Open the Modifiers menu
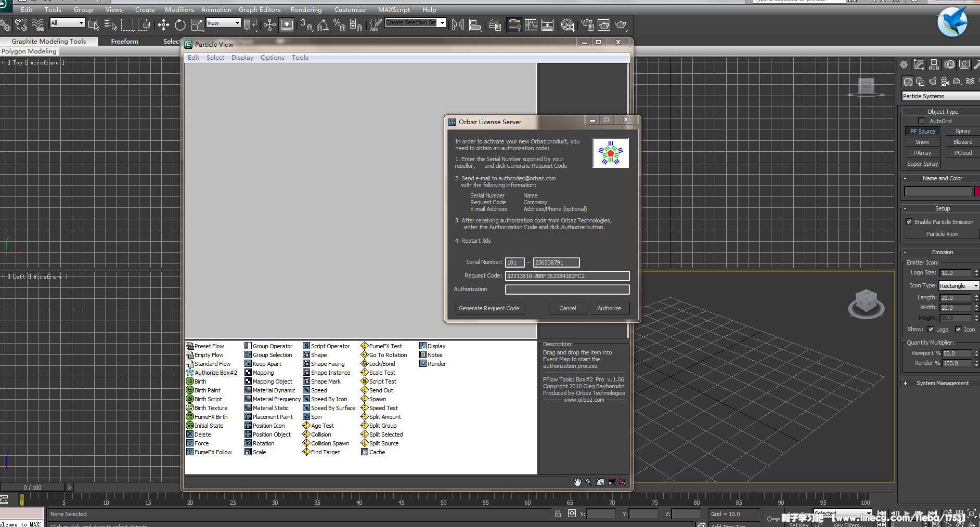This screenshot has width=980, height=527. 179,9
